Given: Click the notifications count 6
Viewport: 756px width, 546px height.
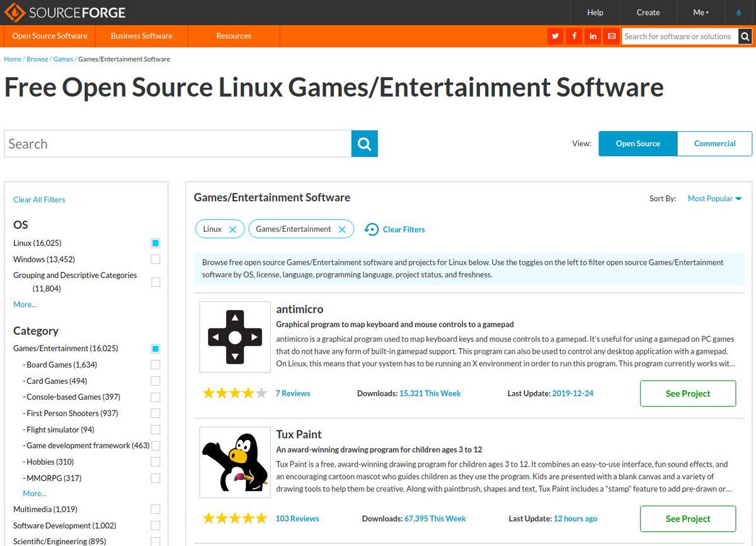Looking at the screenshot, I should pos(738,13).
